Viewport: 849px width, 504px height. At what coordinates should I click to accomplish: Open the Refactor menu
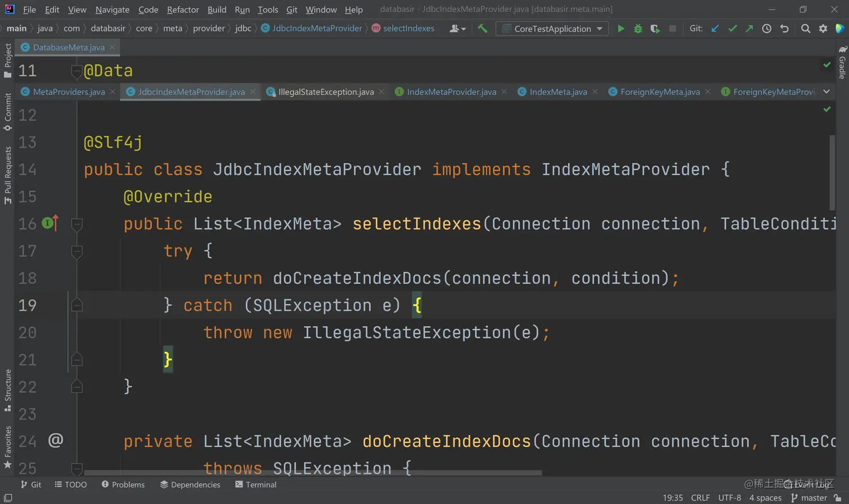[183, 10]
